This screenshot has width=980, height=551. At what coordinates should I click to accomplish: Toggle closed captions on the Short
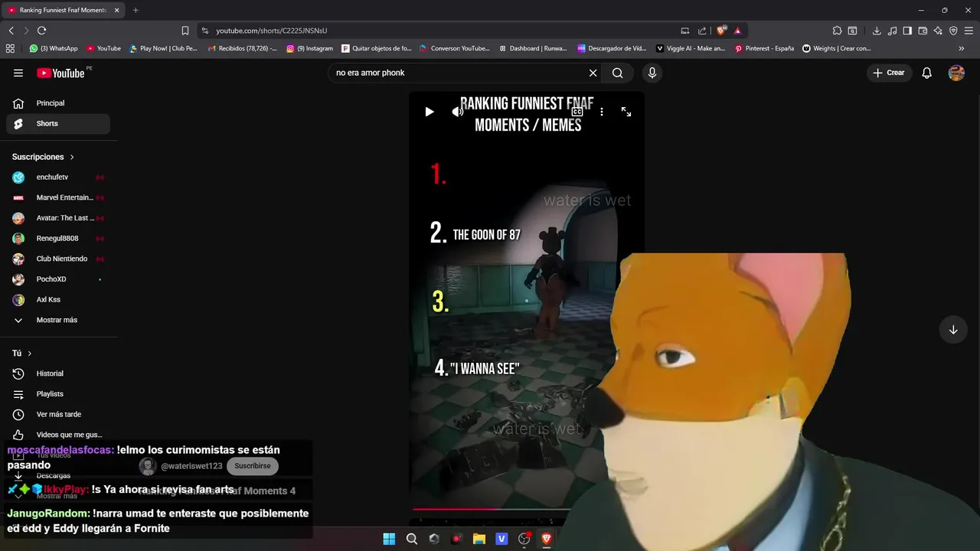coord(577,112)
